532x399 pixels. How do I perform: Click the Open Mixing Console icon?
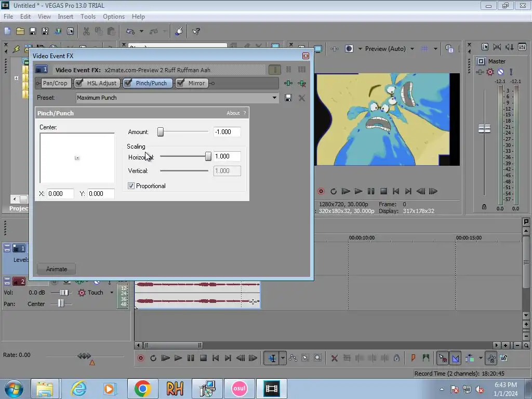pyautogui.click(x=522, y=47)
